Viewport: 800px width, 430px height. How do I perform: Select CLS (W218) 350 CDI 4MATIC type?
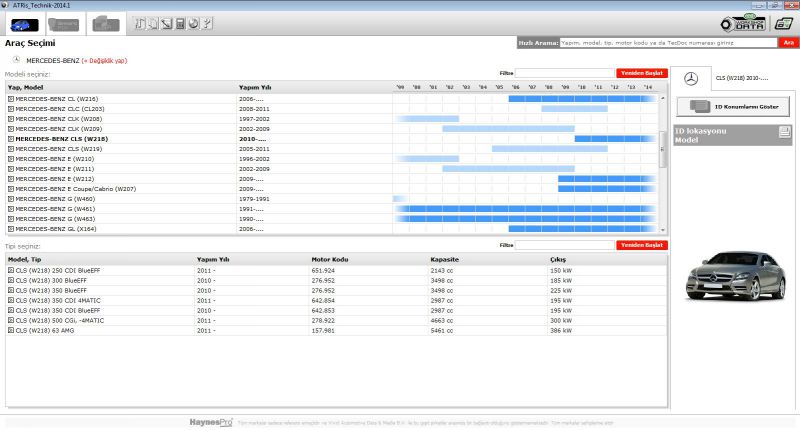58,301
